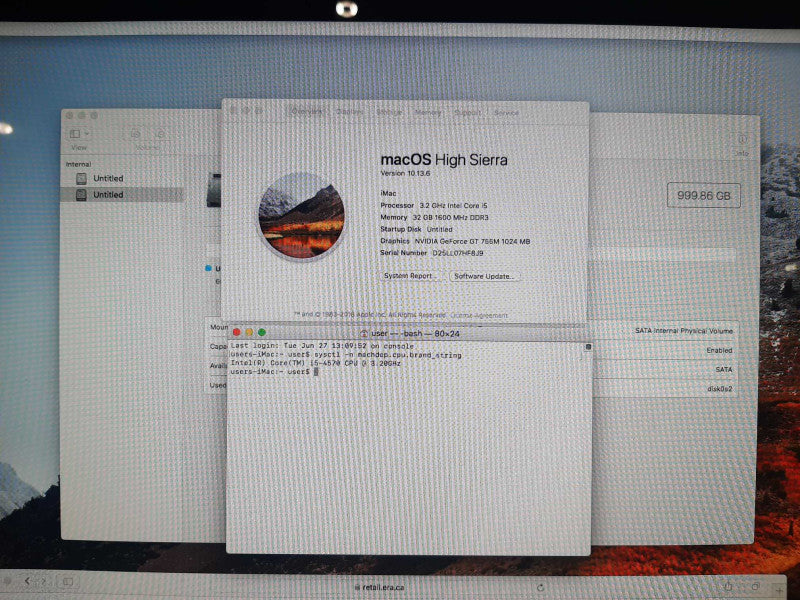The width and height of the screenshot is (800, 600).
Task: Click the remove Volume icon in Disk Utility
Action: pyautogui.click(x=160, y=134)
